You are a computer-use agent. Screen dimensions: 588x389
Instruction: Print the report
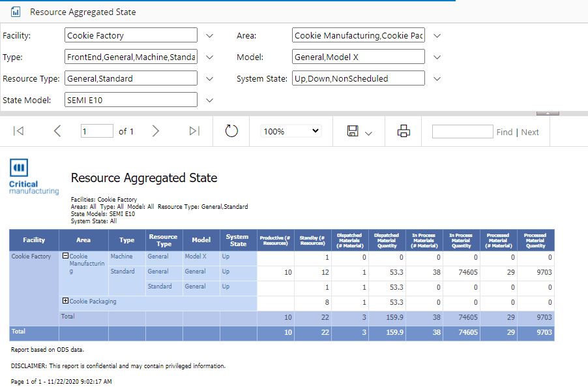point(404,131)
